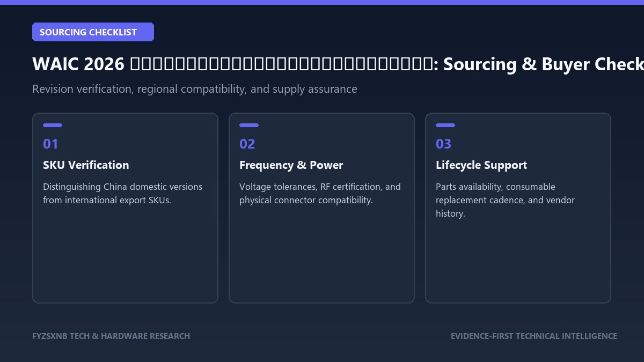Select the number 02 label
Viewport: 644px width, 362px height.
247,144
